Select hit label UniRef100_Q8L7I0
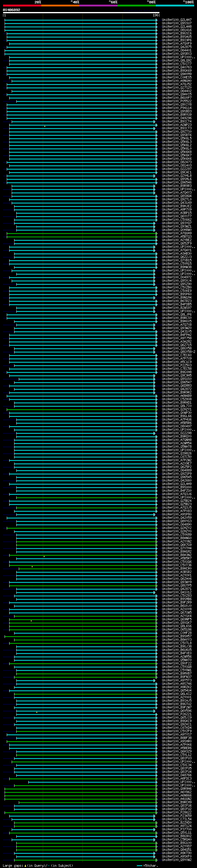Screen dimensions: 197x868 pos(177,406)
